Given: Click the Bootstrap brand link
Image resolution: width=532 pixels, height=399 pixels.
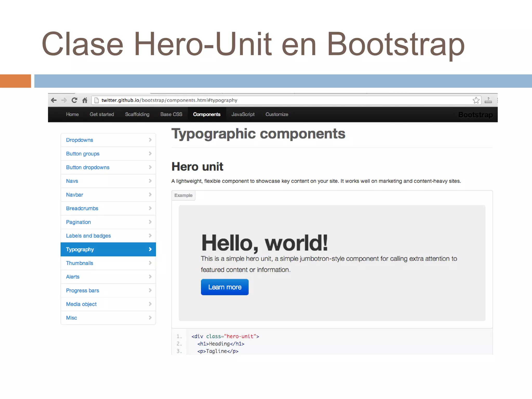Looking at the screenshot, I should [475, 115].
